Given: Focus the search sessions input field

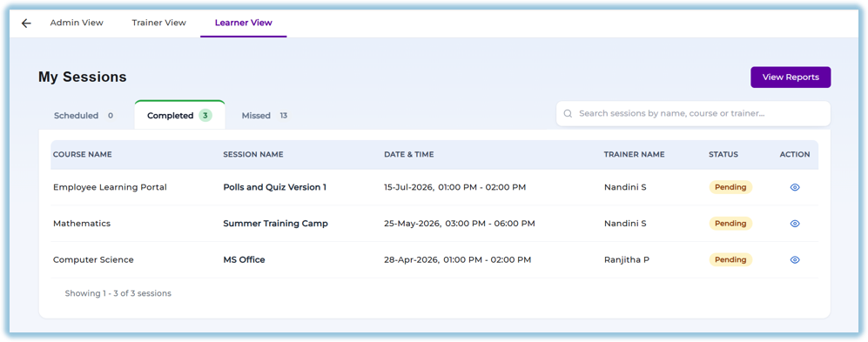Looking at the screenshot, I should (x=693, y=113).
